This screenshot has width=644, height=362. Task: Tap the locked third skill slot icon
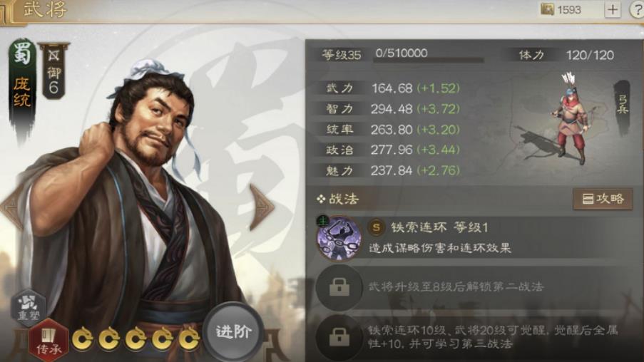click(x=339, y=337)
